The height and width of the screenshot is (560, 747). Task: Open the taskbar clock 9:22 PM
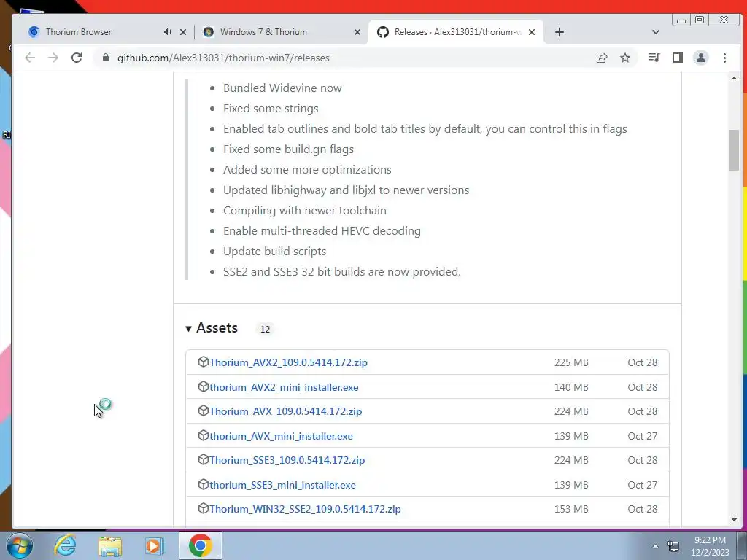[x=710, y=546]
